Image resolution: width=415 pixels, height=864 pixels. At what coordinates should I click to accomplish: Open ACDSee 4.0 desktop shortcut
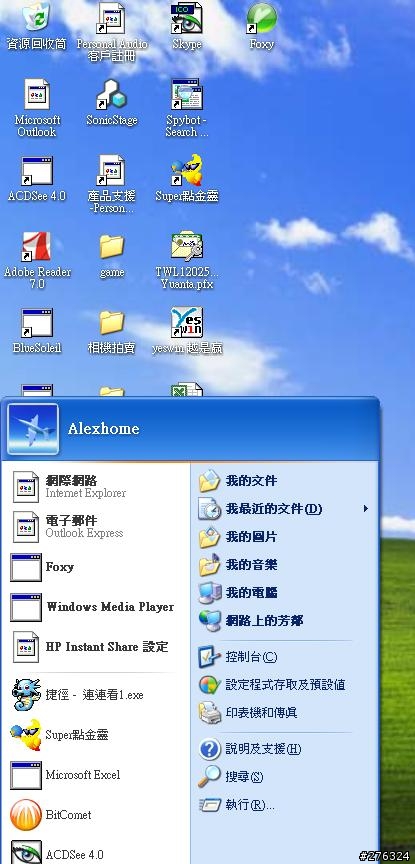pyautogui.click(x=37, y=179)
